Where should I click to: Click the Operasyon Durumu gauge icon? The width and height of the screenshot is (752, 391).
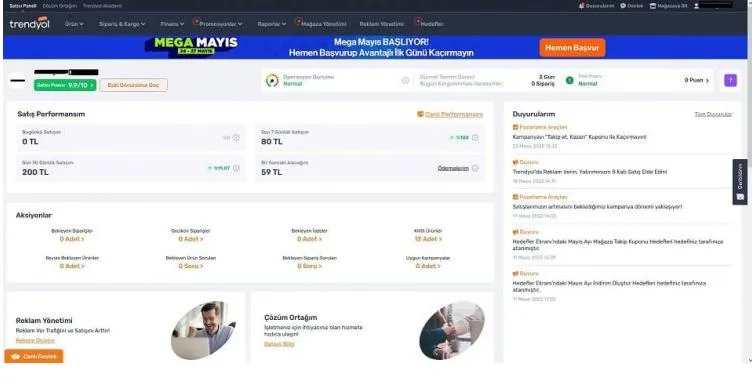coord(272,81)
